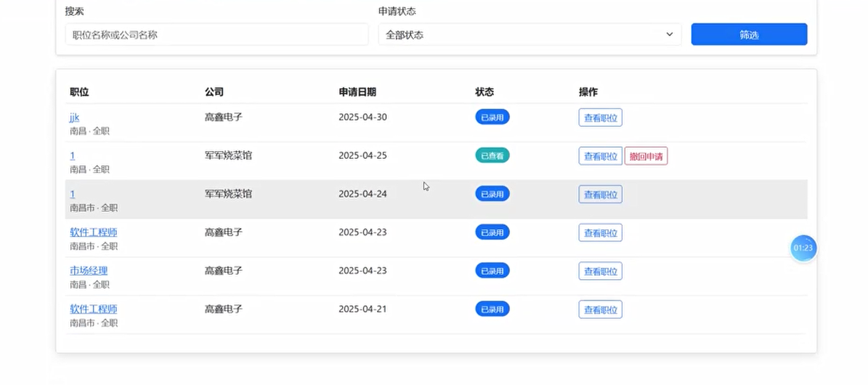Click 查看职位 for the 2025-04-21 application
The height and width of the screenshot is (385, 868).
[599, 309]
